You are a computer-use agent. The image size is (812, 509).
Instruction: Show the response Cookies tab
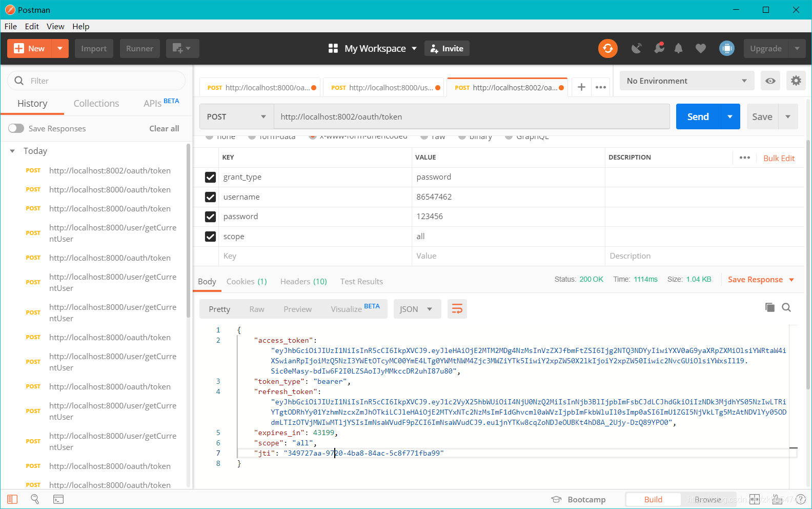247,281
